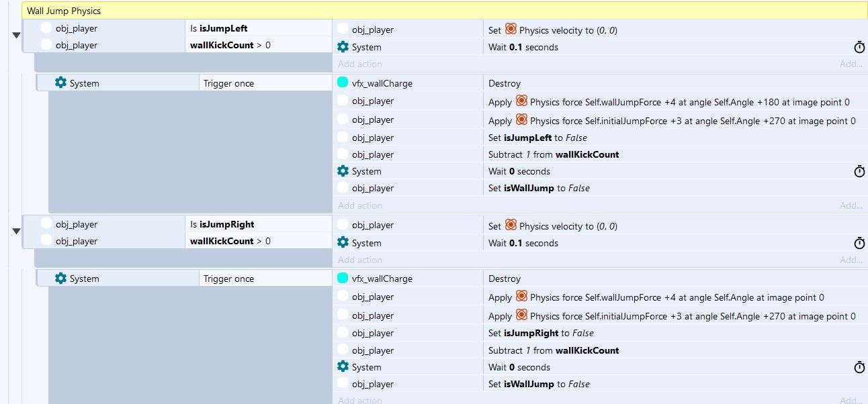This screenshot has width=868, height=404.
Task: Select the Is isJumpLeft condition
Action: [223, 29]
